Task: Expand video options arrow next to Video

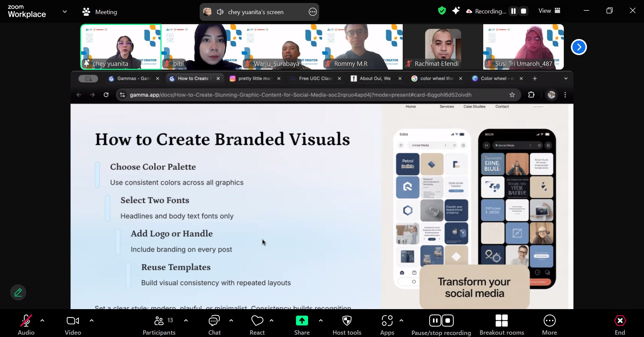Action: point(92,321)
